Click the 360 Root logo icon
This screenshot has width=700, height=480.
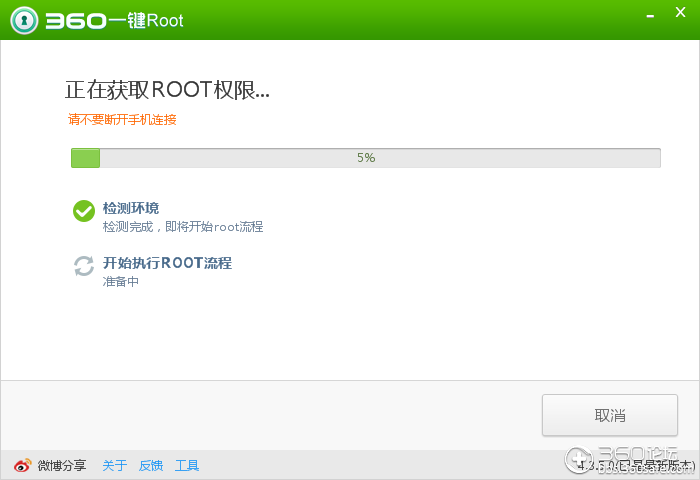(24, 20)
